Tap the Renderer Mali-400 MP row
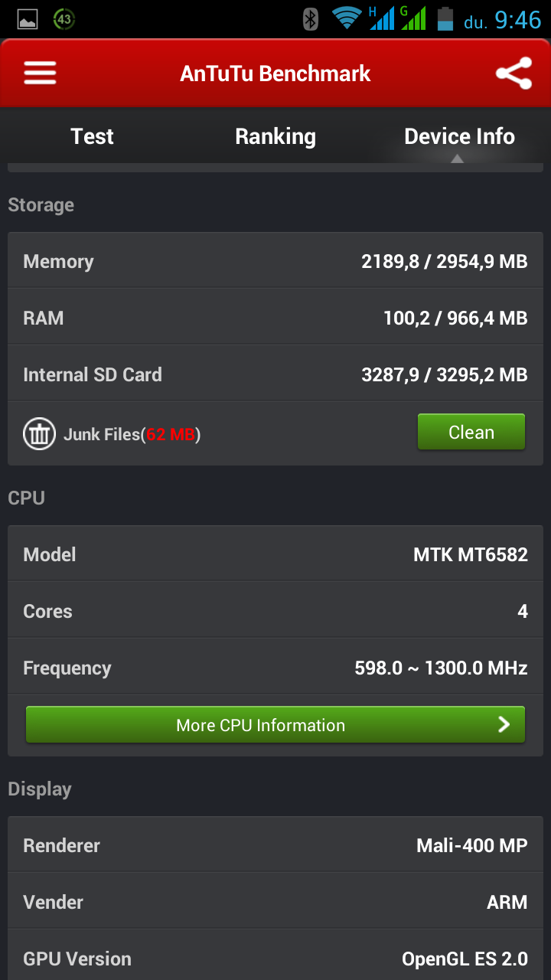Image resolution: width=551 pixels, height=980 pixels. (275, 846)
